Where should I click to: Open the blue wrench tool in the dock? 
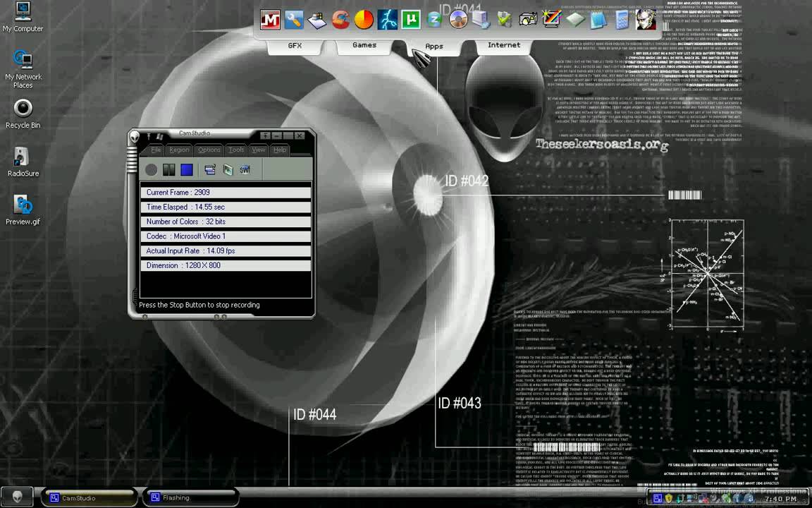tap(294, 20)
